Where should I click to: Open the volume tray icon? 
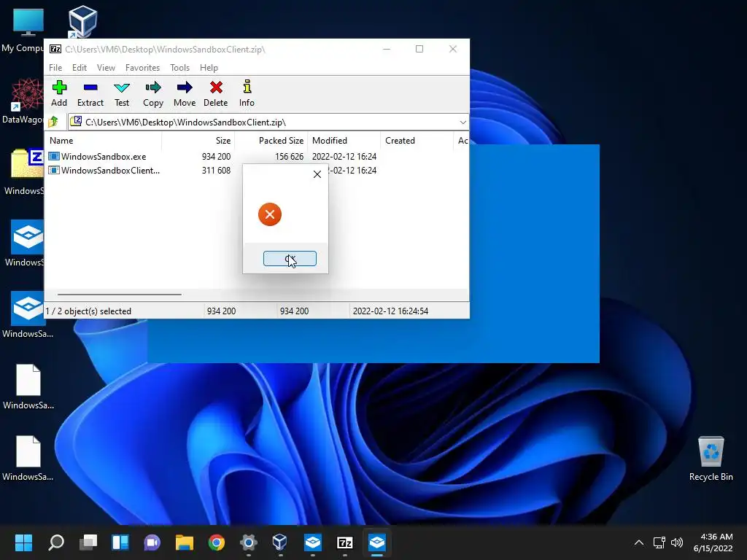pos(676,542)
